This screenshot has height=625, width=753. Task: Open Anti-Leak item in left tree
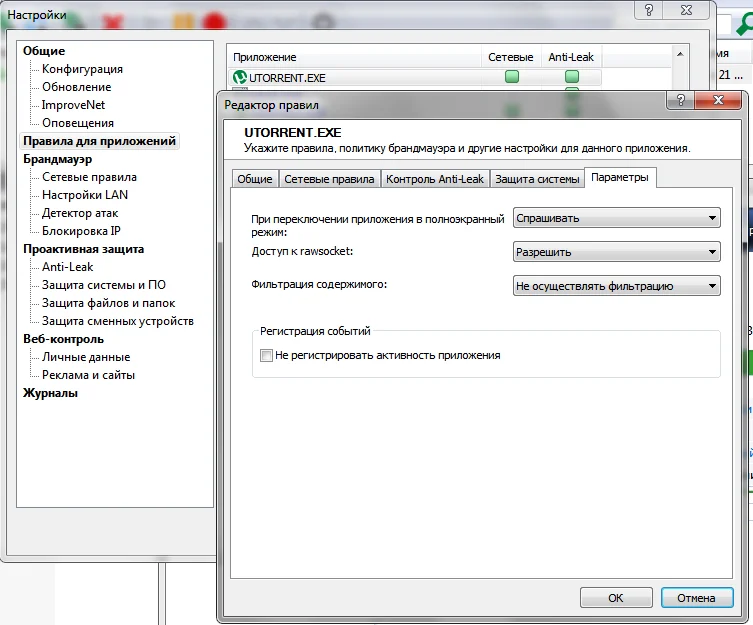(x=68, y=267)
